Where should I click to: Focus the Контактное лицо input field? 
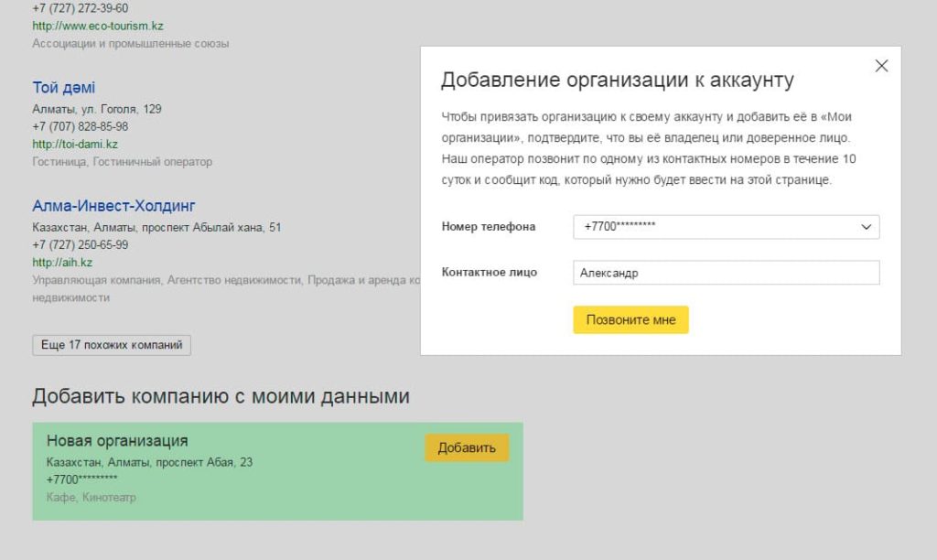click(x=726, y=273)
